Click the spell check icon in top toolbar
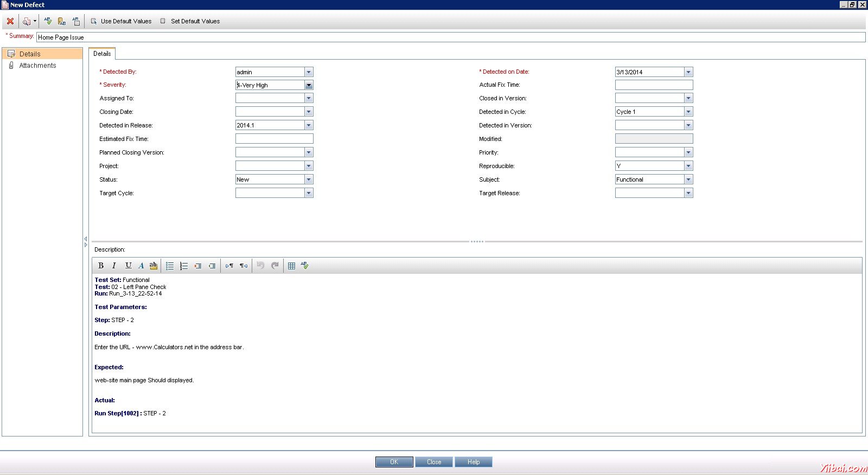This screenshot has height=475, width=868. coord(48,21)
